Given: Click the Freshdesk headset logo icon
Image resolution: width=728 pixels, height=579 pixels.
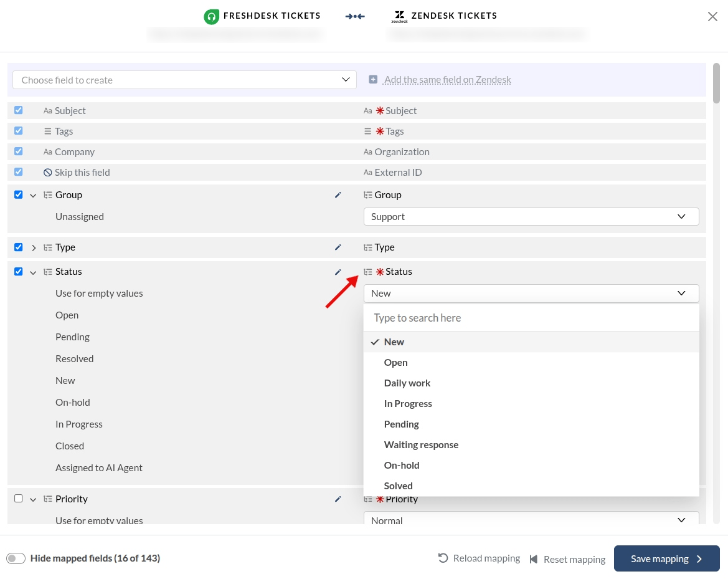Looking at the screenshot, I should [211, 17].
